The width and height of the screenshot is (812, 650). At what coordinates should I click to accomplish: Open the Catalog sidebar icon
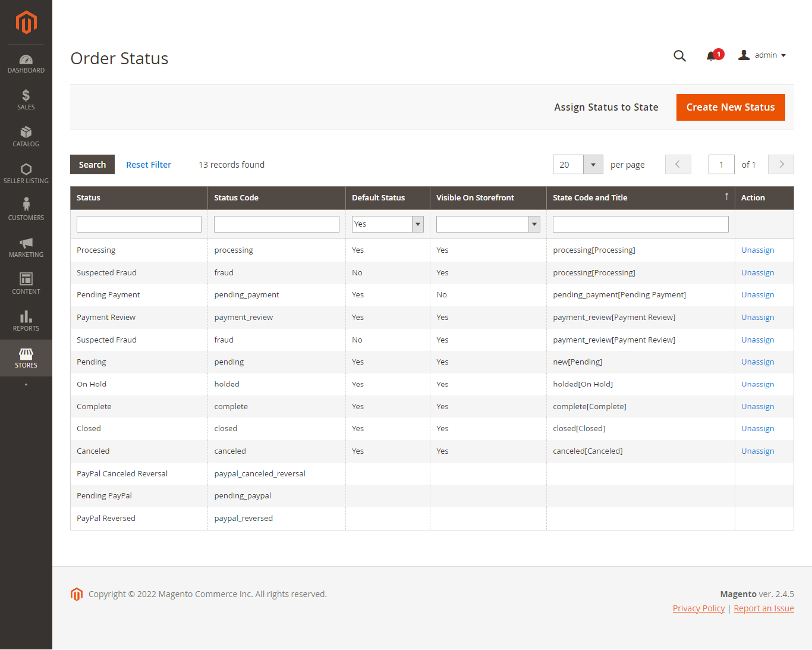pyautogui.click(x=26, y=136)
